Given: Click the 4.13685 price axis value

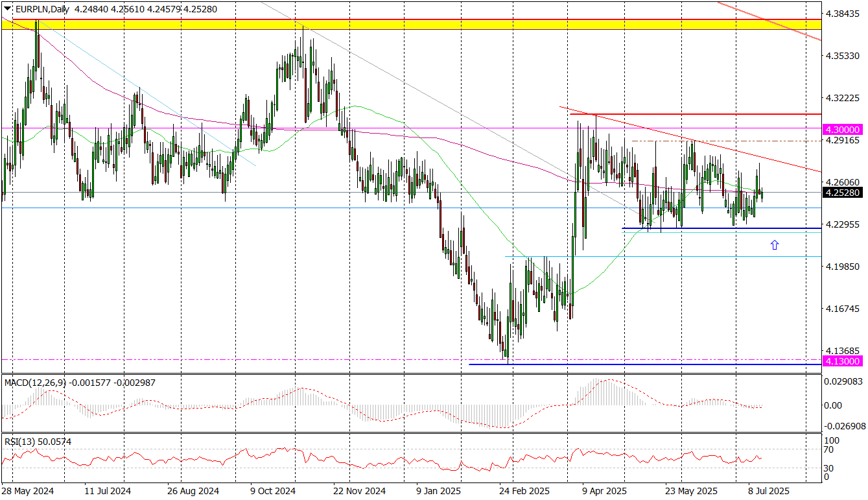Looking at the screenshot, I should 841,351.
